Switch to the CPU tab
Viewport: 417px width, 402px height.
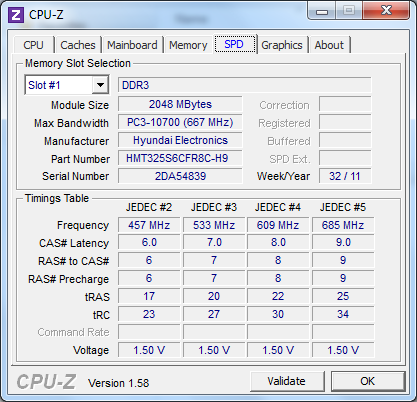[x=33, y=45]
